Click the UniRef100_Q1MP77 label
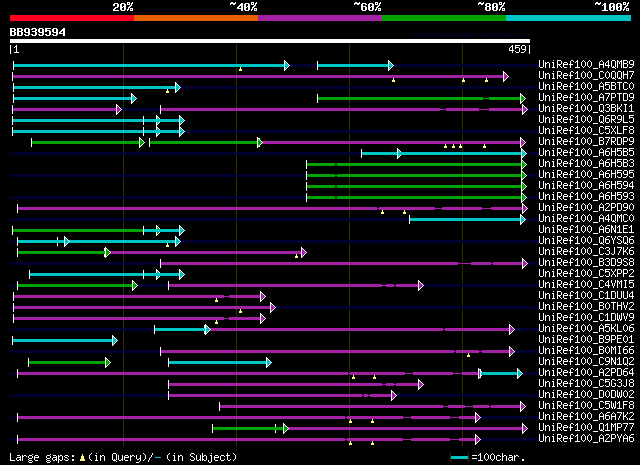Viewport: 640px width, 465px height. tap(586, 428)
